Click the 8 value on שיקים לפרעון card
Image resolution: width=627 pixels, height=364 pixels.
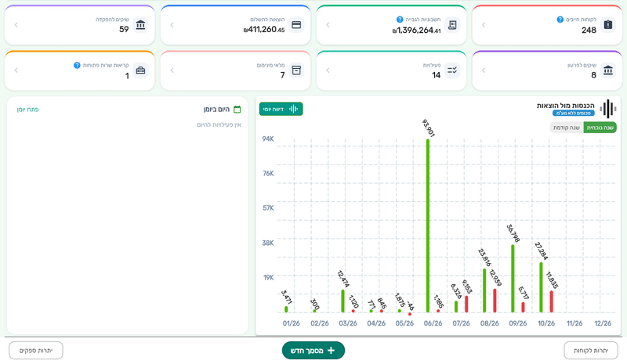click(x=593, y=75)
